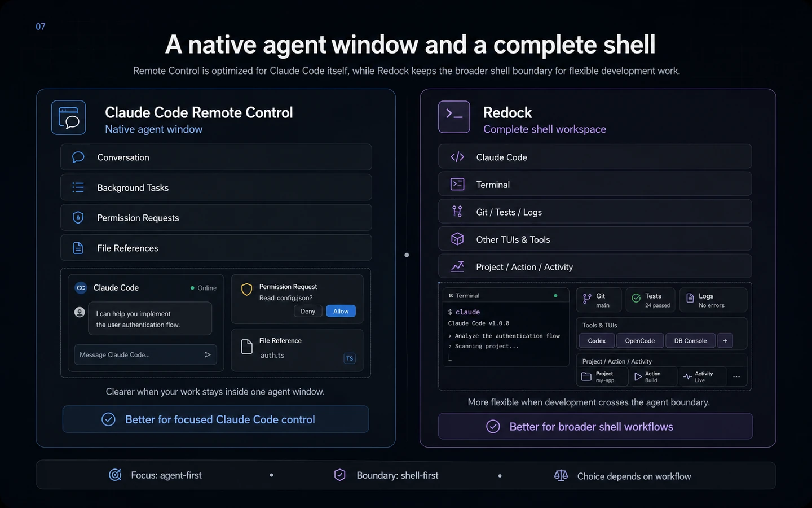Click the folder icon in the Project my-app card
The image size is (812, 508).
[x=586, y=376]
